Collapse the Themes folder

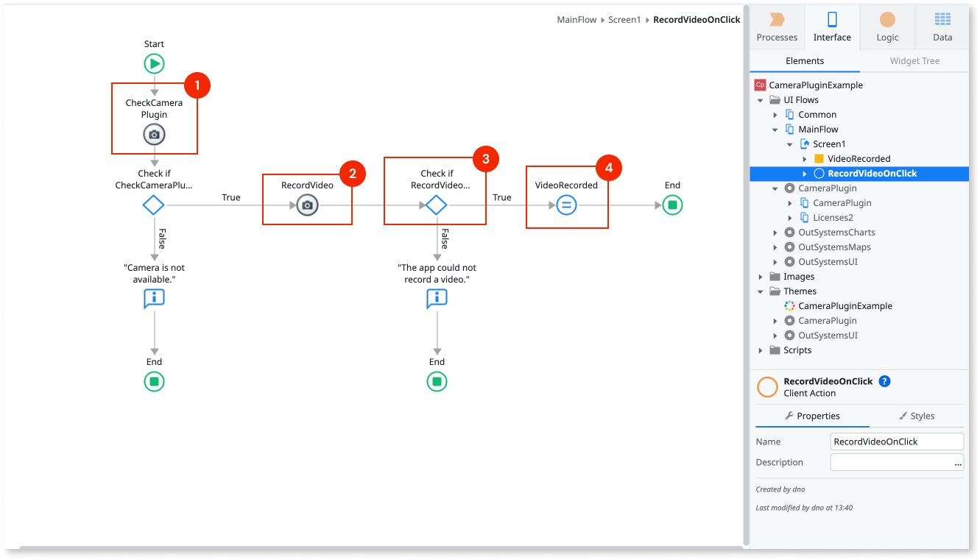click(x=761, y=291)
